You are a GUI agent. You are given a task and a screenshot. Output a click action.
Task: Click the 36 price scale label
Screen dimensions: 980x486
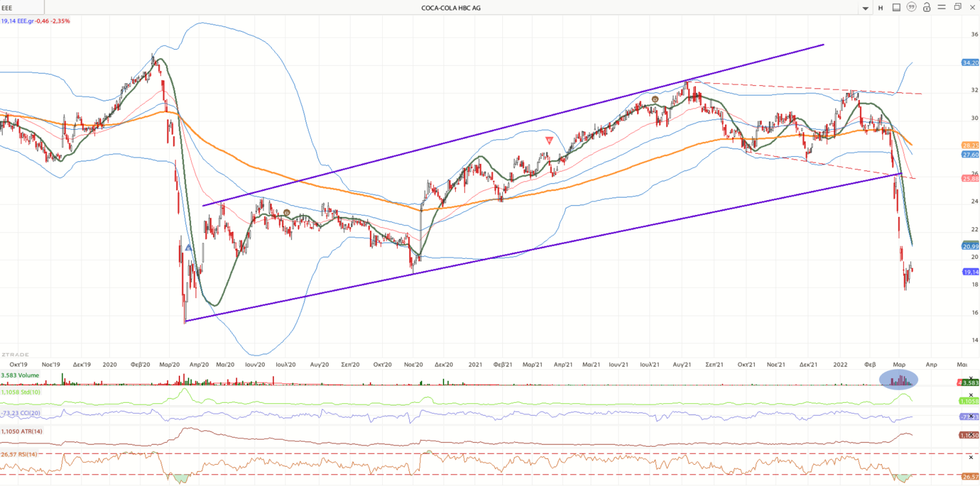click(x=974, y=34)
